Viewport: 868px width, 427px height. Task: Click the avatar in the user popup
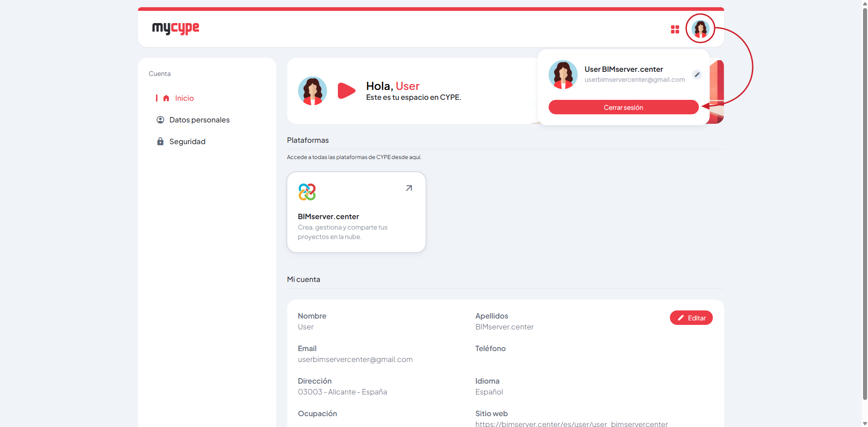click(563, 75)
